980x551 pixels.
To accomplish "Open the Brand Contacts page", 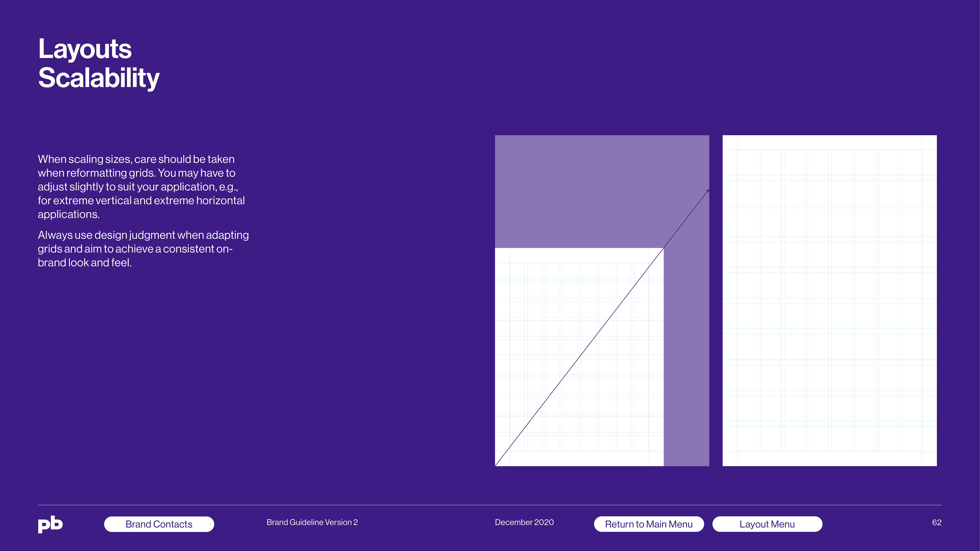I will (x=159, y=524).
